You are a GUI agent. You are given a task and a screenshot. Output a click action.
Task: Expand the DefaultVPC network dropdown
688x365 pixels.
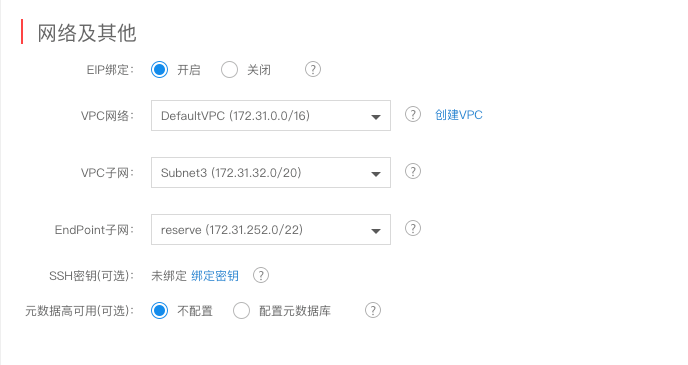coord(271,115)
